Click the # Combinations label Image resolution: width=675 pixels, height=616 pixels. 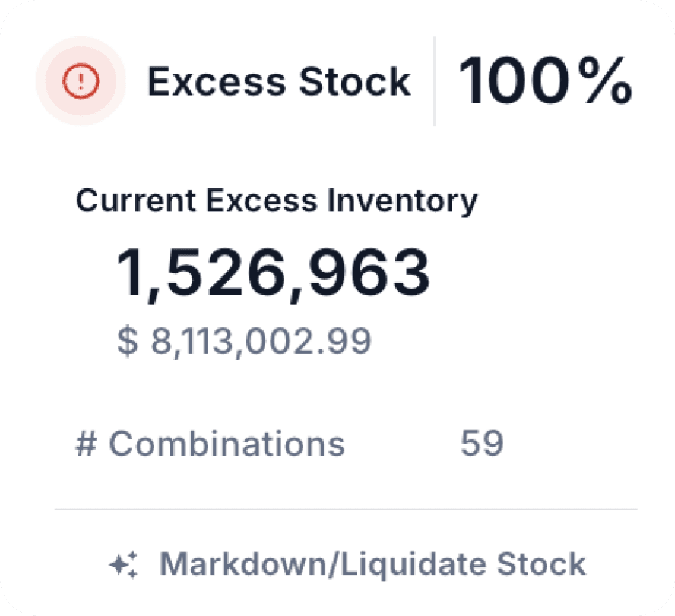[211, 444]
